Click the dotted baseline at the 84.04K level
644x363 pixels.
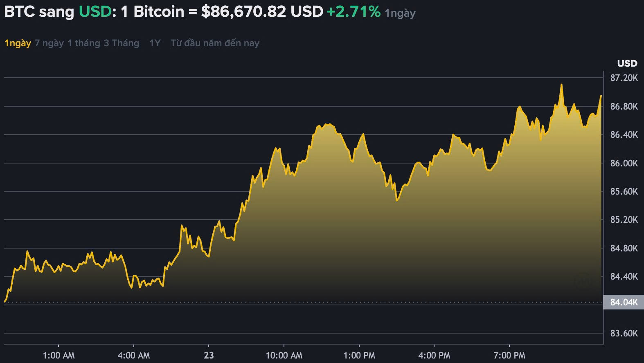click(286, 302)
